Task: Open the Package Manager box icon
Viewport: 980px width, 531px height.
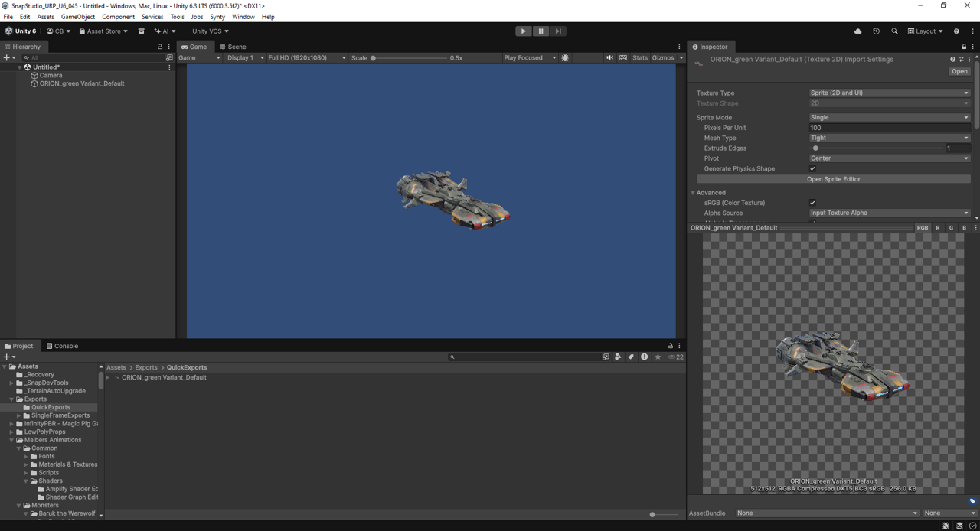Action: (141, 31)
